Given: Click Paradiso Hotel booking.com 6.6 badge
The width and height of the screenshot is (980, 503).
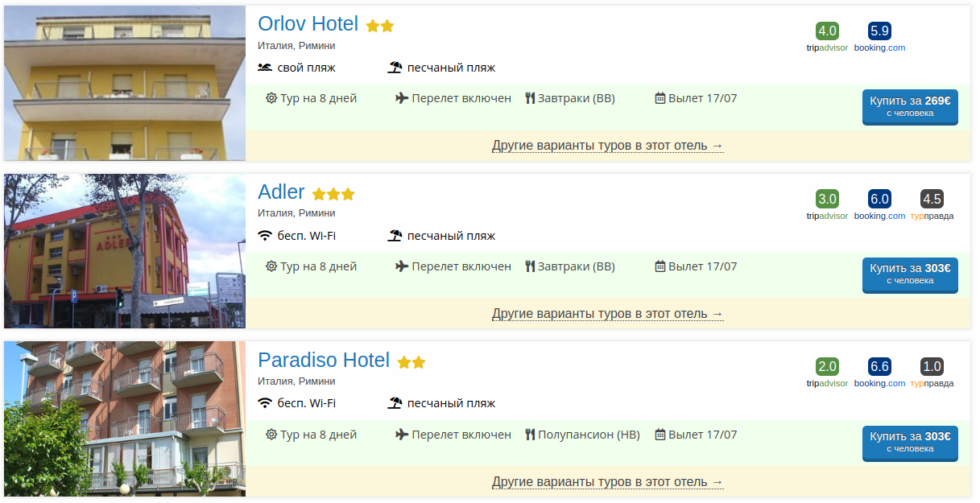Looking at the screenshot, I should (879, 367).
